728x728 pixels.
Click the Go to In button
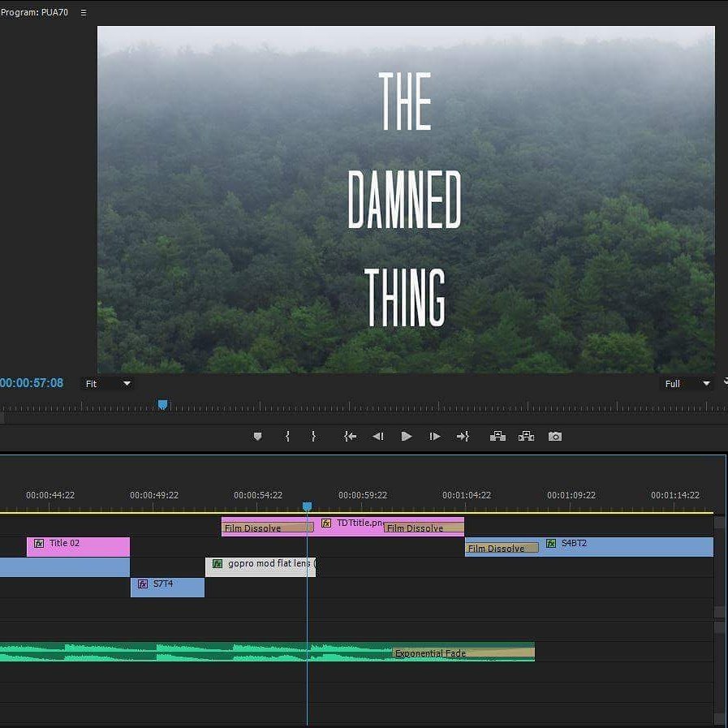point(350,437)
